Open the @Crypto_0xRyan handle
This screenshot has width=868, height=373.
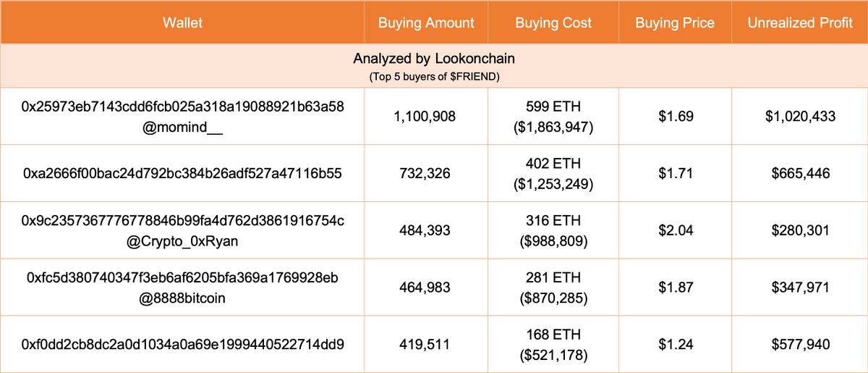[183, 239]
